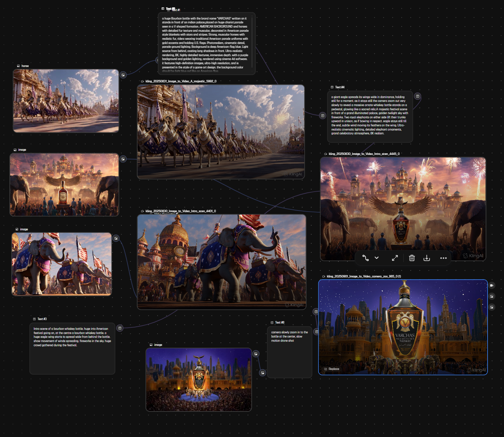Select the night-city bottle image thumbnail
The width and height of the screenshot is (504, 437).
(199, 380)
